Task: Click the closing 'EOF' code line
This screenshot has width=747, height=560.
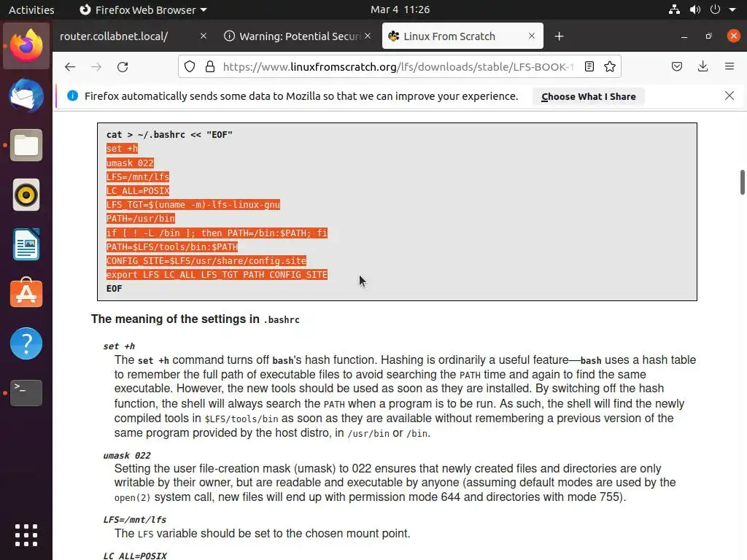Action: pos(115,289)
